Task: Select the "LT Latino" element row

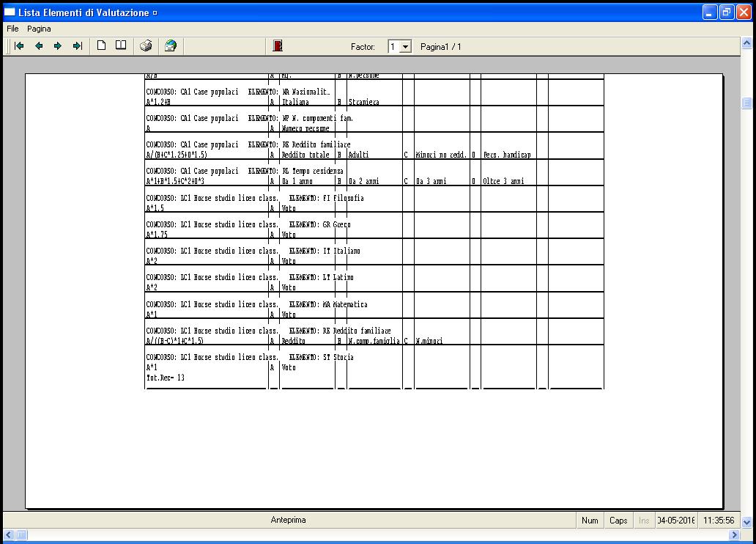Action: click(374, 278)
